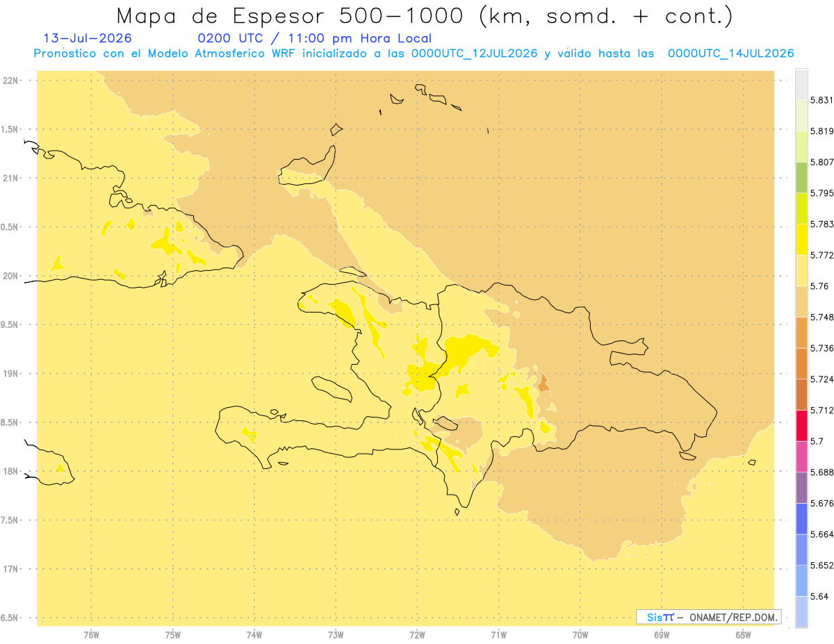
Task: Click the legend value "5.724"
Action: (x=821, y=379)
